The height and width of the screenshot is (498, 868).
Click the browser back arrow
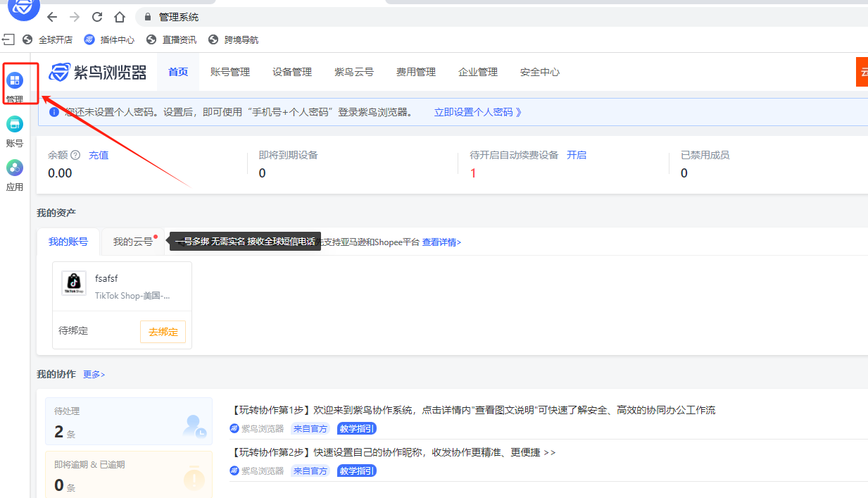[x=52, y=17]
